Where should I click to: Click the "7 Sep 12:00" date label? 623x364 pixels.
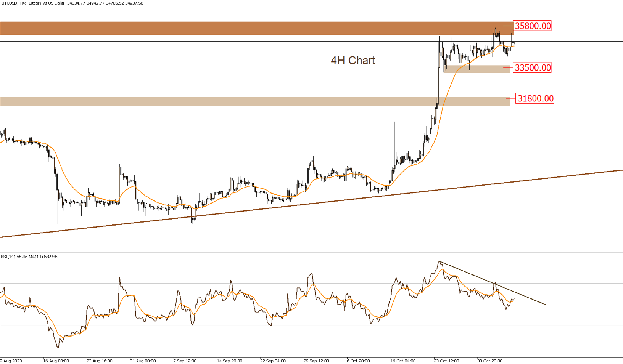coord(185,361)
